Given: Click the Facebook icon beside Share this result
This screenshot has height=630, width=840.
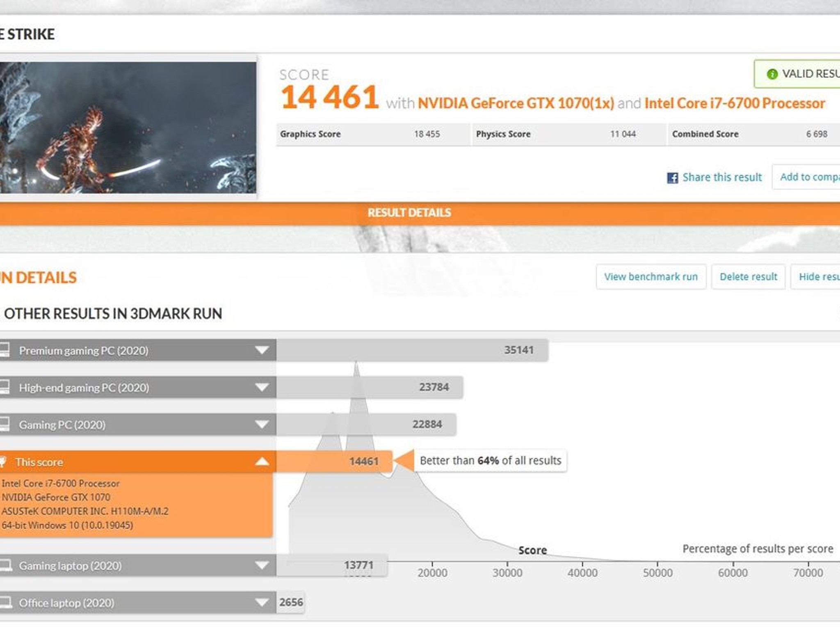Looking at the screenshot, I should click(672, 178).
